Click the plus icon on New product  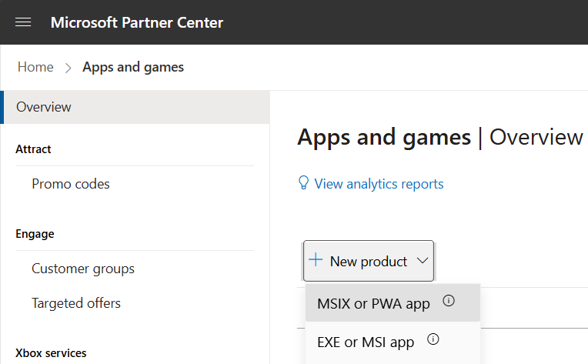point(316,260)
